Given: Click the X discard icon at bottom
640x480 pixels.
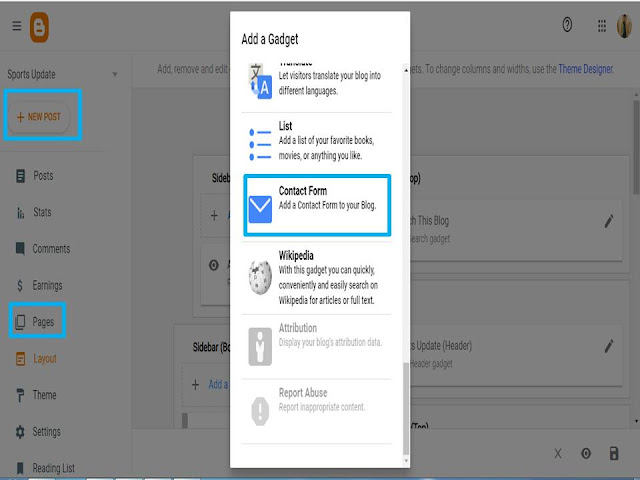Looking at the screenshot, I should 558,453.
